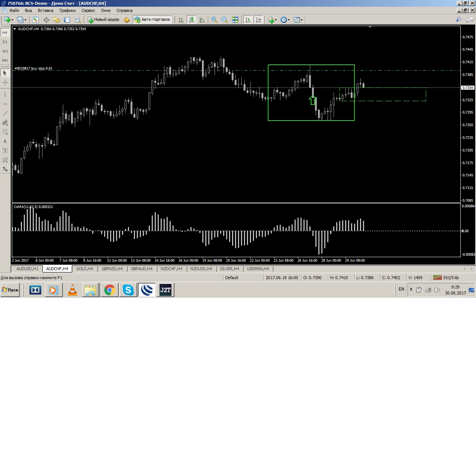Select the Horizontal Line drawing tool
This screenshot has height=463, width=476.
(x=5, y=104)
